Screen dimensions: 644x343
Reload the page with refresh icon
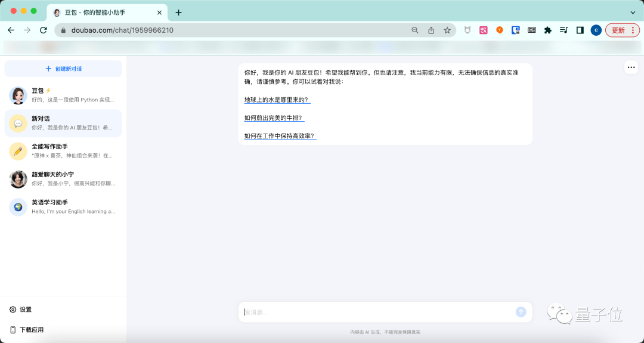coord(44,30)
